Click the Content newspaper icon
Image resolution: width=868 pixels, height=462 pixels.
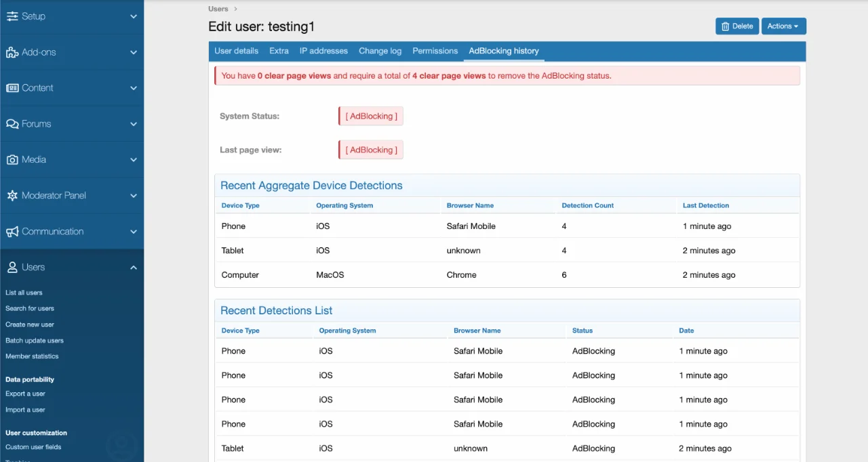[x=12, y=88]
